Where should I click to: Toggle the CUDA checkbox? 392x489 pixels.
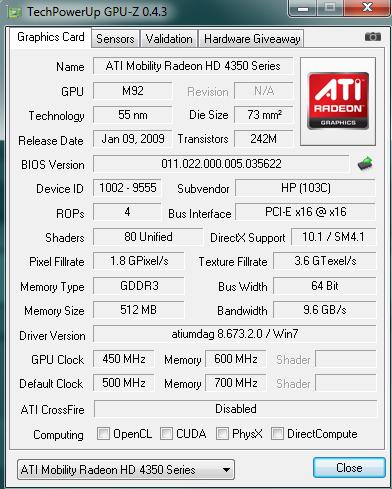[x=166, y=434]
